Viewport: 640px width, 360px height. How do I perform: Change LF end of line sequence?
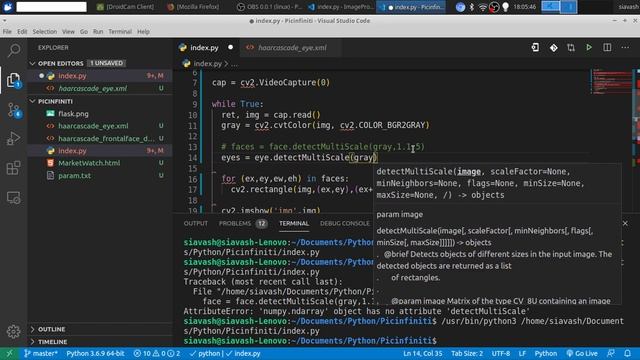click(522, 353)
